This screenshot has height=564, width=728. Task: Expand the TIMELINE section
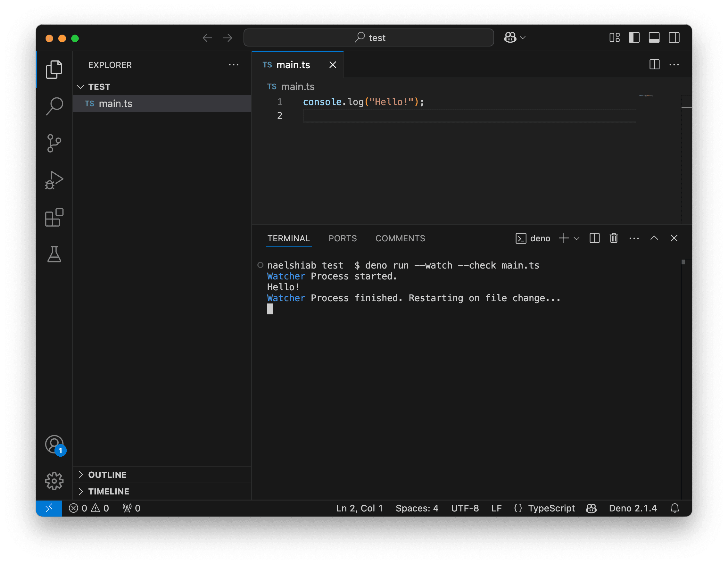point(108,491)
